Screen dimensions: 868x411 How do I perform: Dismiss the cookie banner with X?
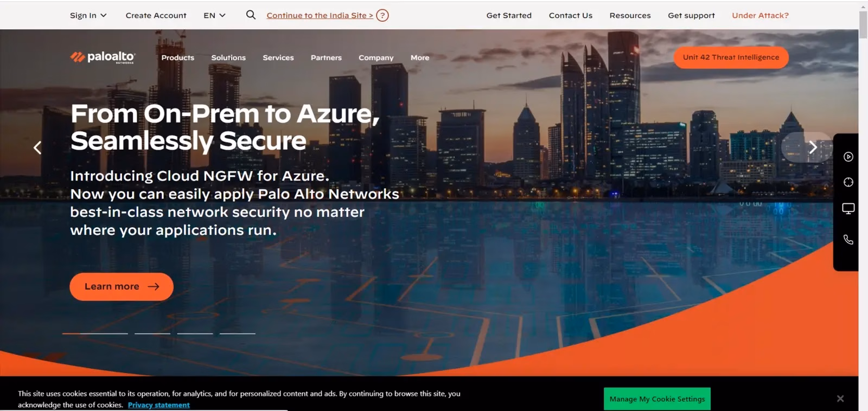pyautogui.click(x=840, y=399)
